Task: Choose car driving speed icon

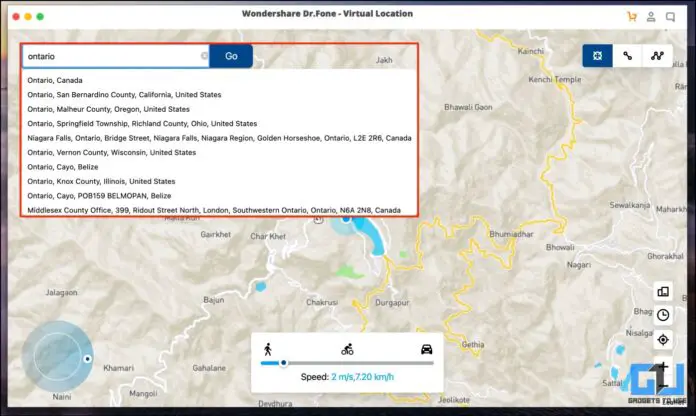Action: (x=427, y=349)
